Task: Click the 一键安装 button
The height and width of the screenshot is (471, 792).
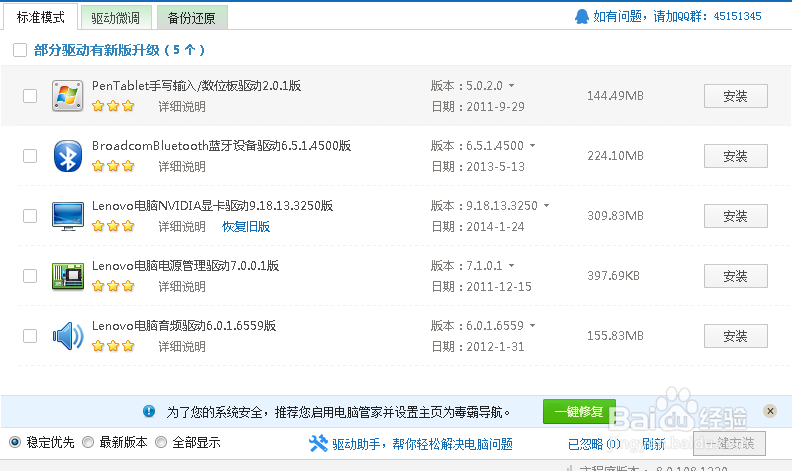Action: pyautogui.click(x=729, y=443)
